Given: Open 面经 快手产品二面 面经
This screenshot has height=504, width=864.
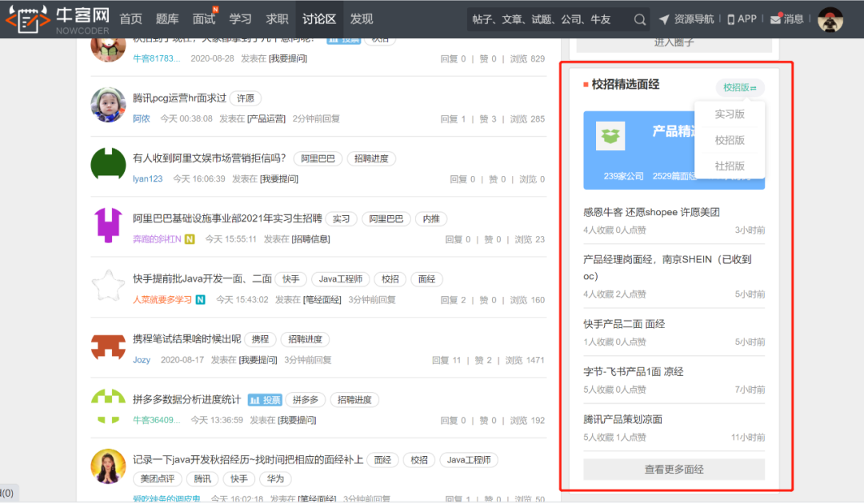Looking at the screenshot, I should click(x=624, y=324).
